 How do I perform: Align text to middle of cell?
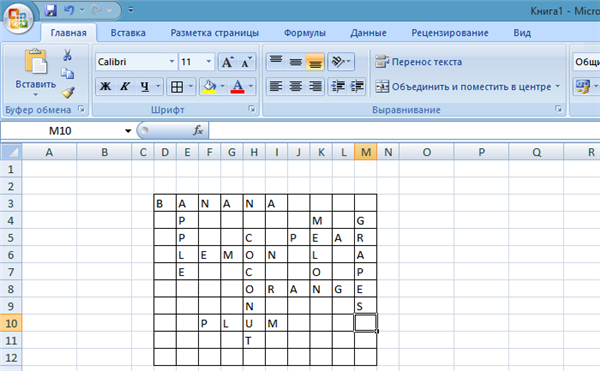(295, 62)
